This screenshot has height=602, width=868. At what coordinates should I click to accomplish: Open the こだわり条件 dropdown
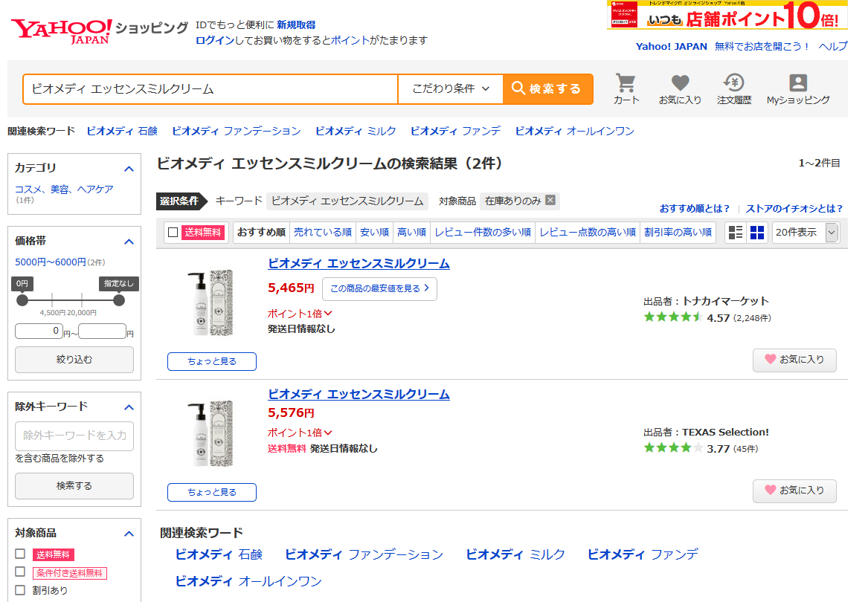451,88
